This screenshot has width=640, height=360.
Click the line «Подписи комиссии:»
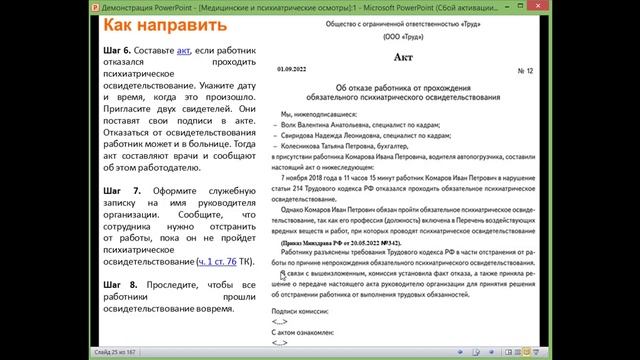point(300,311)
